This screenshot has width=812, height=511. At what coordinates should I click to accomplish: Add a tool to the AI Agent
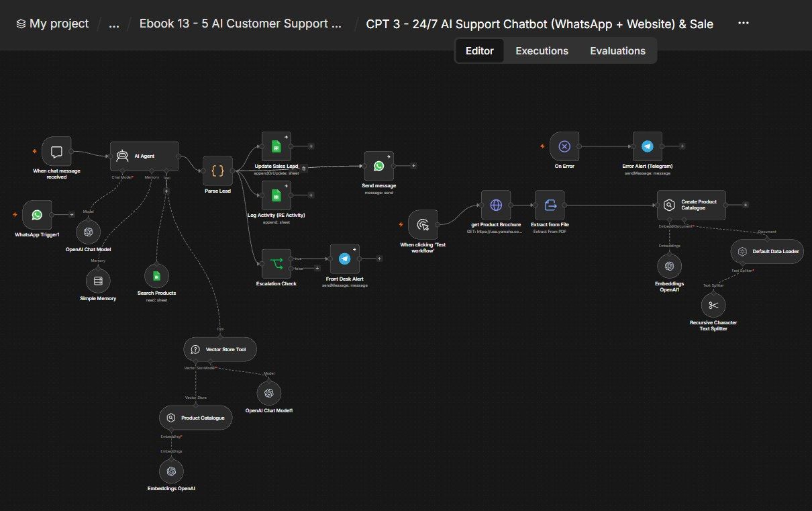[166, 191]
